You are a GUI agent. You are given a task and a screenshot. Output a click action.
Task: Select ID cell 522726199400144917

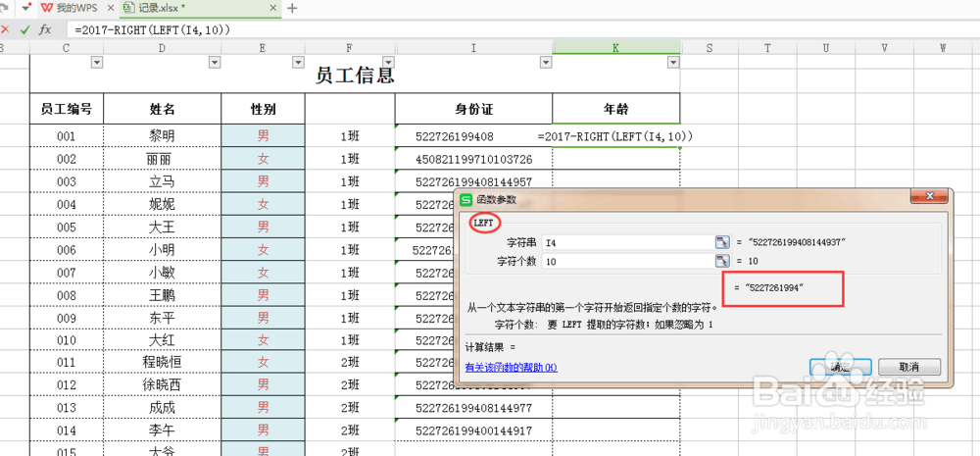click(473, 431)
